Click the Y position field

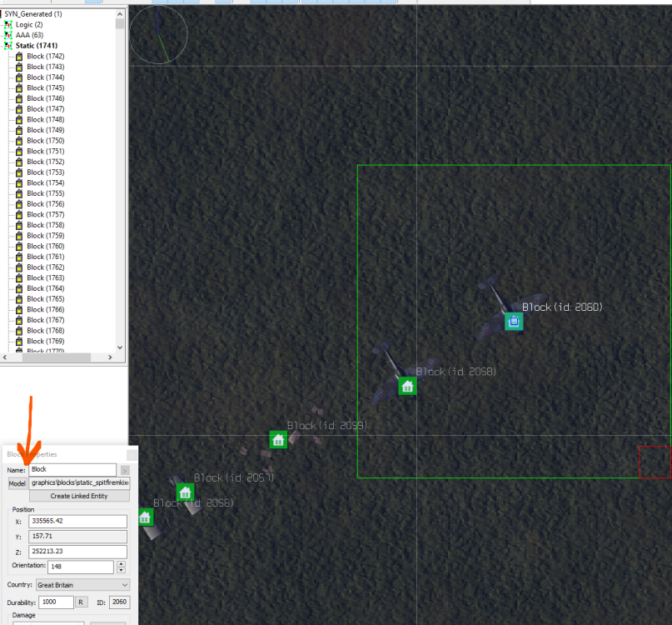[78, 536]
